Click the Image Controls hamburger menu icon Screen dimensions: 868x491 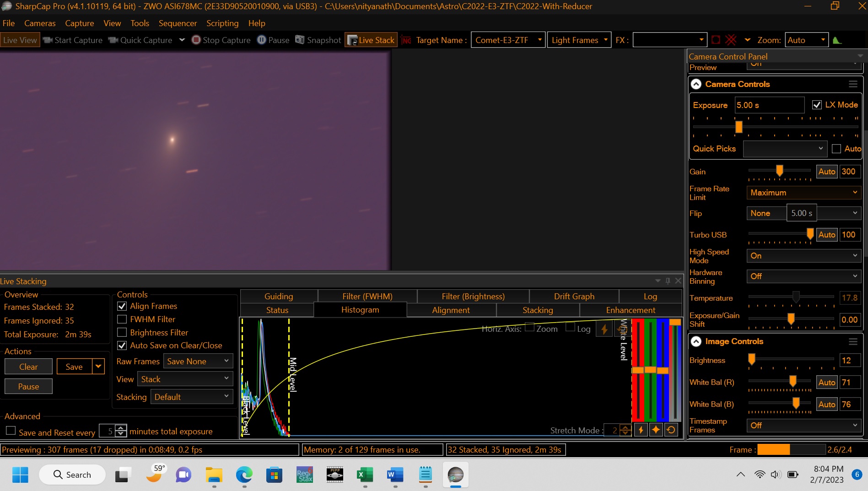(853, 341)
